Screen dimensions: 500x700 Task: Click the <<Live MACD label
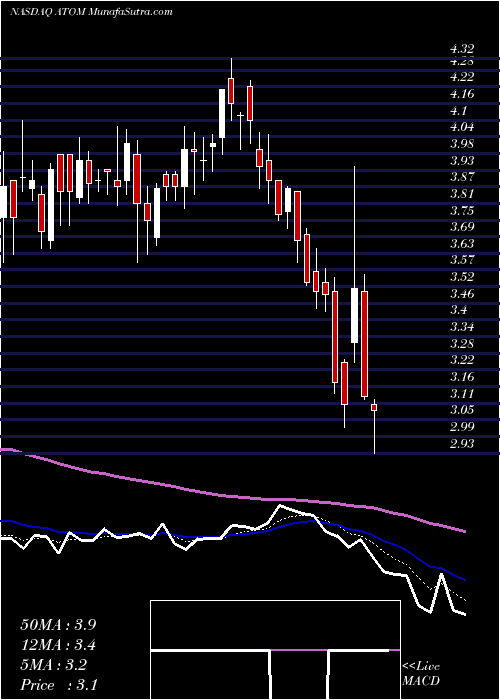(421, 674)
